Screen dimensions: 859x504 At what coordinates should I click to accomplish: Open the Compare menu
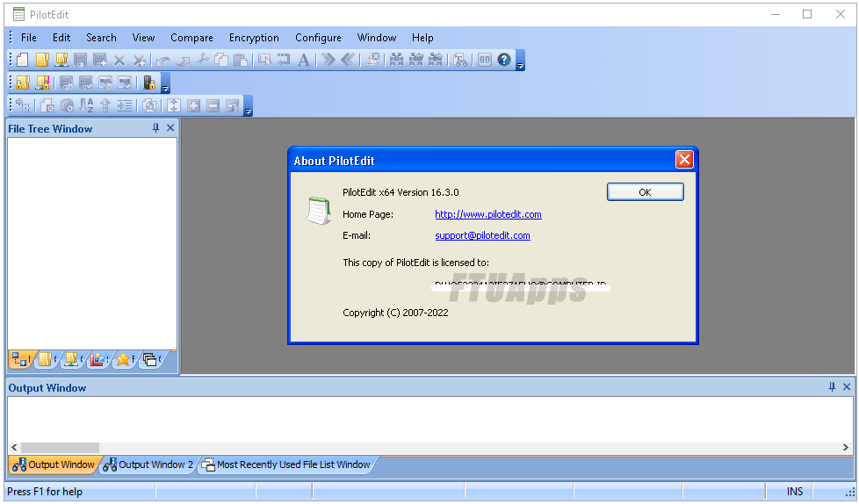[x=191, y=38]
